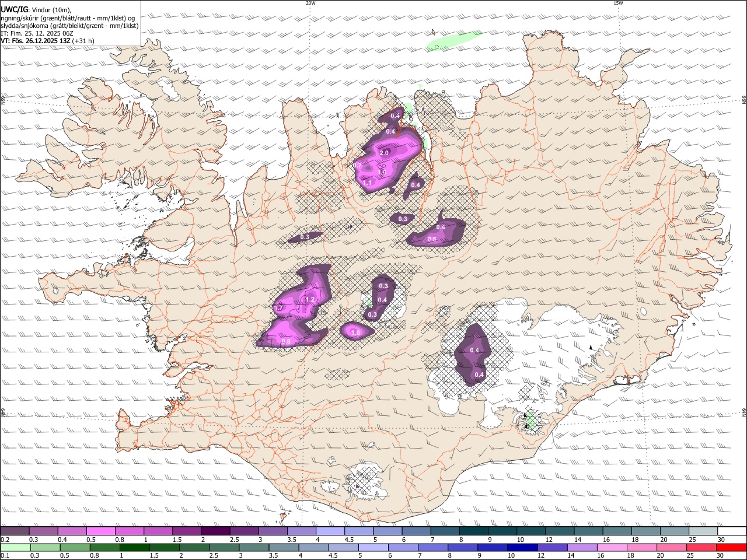Pick the 20 swatch in the lower rain scale
The image size is (747, 560).
672,547
